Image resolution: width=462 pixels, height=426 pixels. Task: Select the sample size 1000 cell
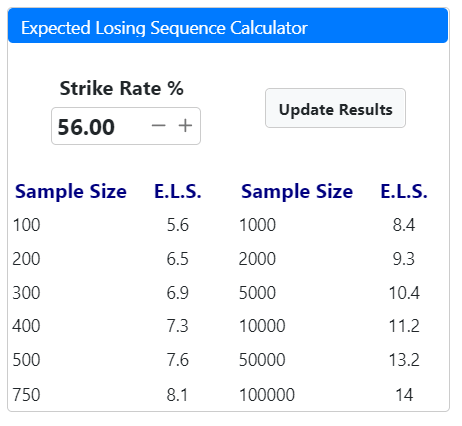(x=257, y=225)
